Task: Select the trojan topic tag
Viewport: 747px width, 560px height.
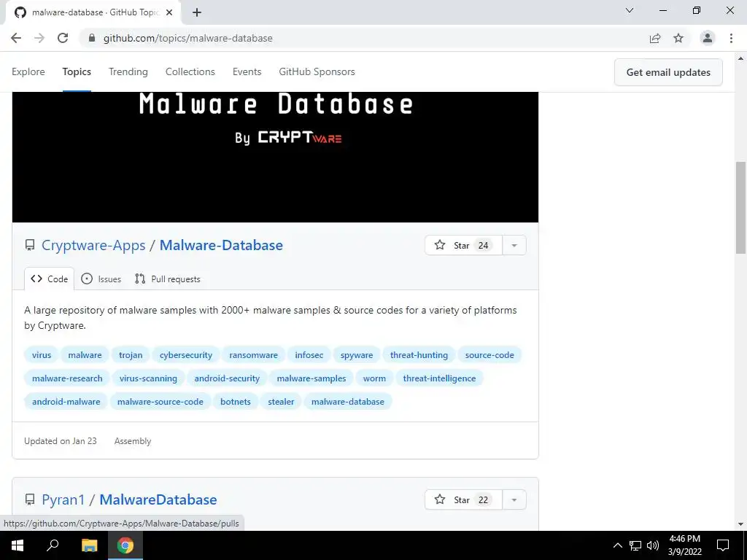Action: pos(131,355)
